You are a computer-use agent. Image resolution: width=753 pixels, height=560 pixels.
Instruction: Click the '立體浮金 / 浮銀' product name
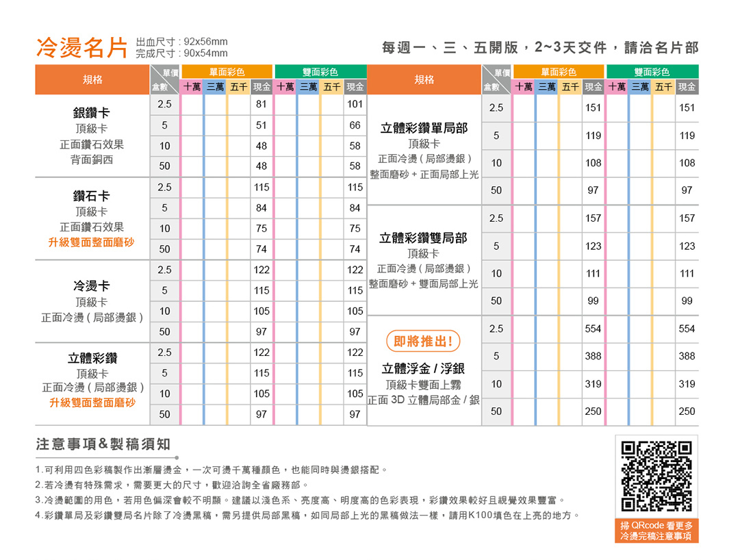[423, 369]
